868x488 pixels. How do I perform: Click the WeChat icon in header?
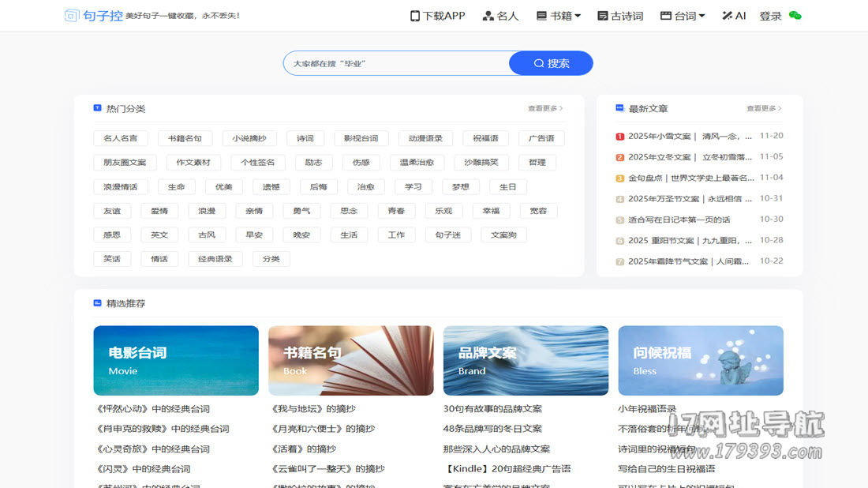[795, 16]
